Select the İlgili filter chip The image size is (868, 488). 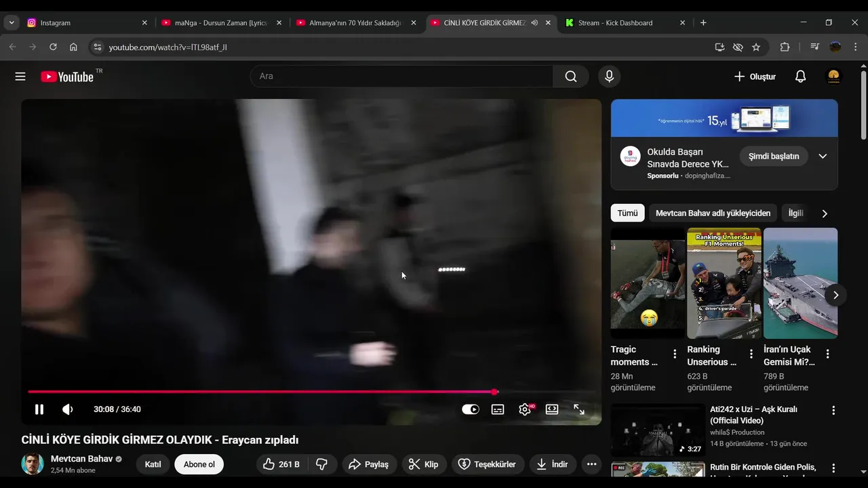tap(795, 213)
